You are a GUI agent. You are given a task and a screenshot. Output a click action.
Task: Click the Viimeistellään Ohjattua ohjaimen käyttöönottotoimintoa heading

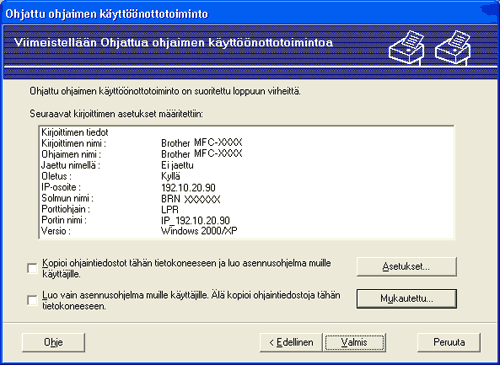[173, 43]
